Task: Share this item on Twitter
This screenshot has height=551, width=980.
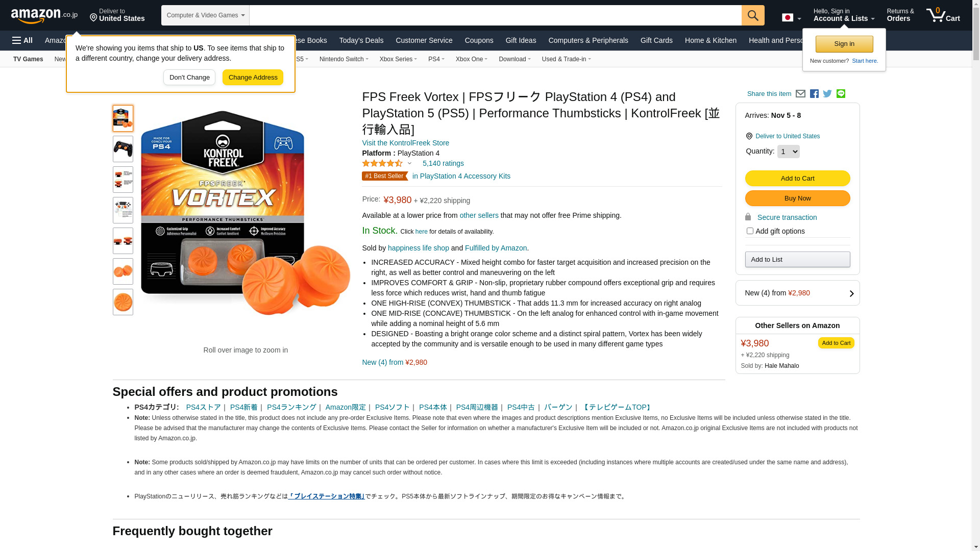Action: [x=827, y=94]
